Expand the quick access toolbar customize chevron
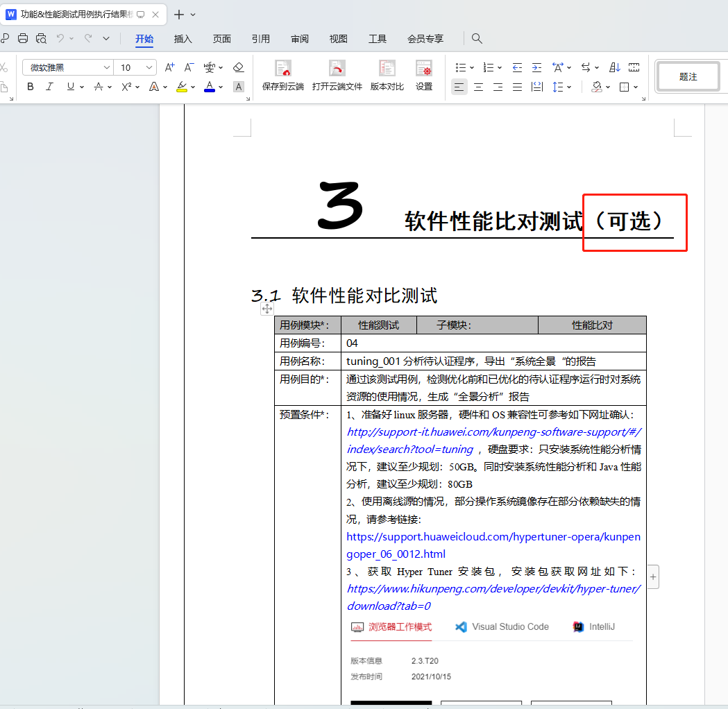 click(106, 39)
